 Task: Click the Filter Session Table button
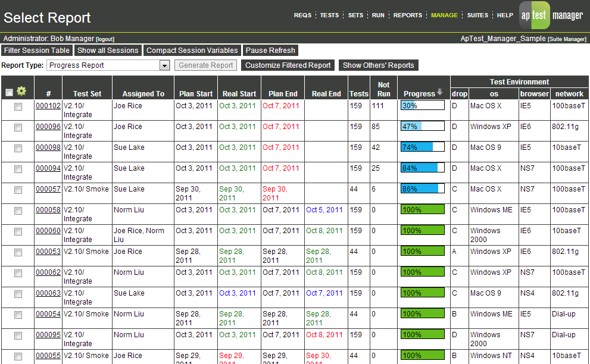click(x=37, y=51)
